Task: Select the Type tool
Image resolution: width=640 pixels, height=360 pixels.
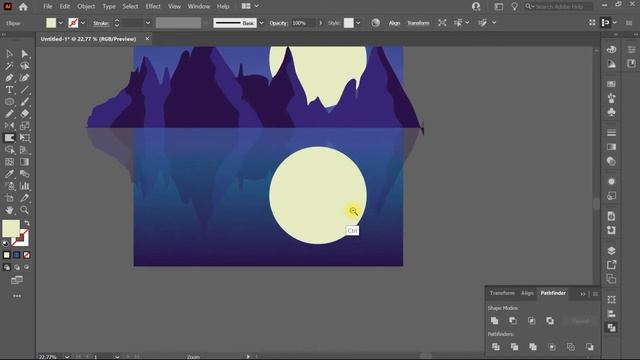Action: [x=9, y=90]
